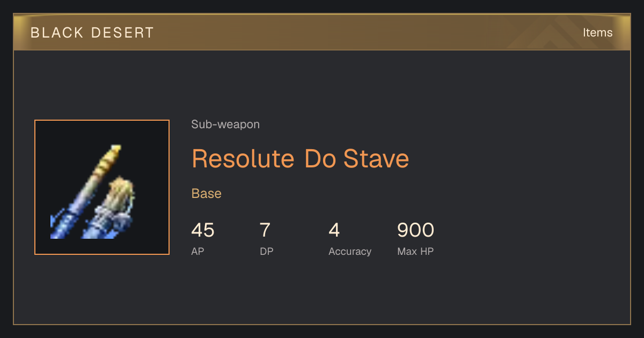Click the Accuracy stat label
The width and height of the screenshot is (644, 338).
click(350, 251)
